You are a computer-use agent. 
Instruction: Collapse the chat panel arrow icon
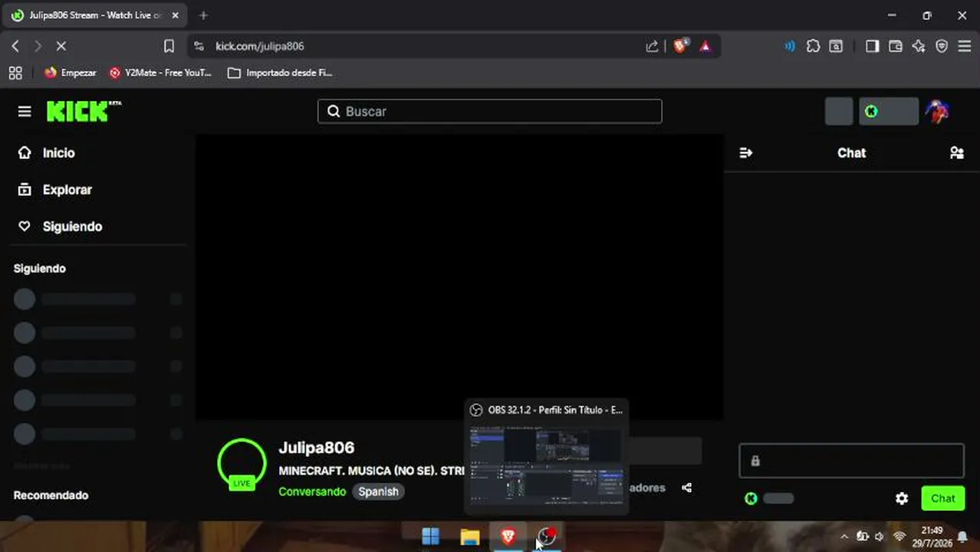[x=745, y=153]
